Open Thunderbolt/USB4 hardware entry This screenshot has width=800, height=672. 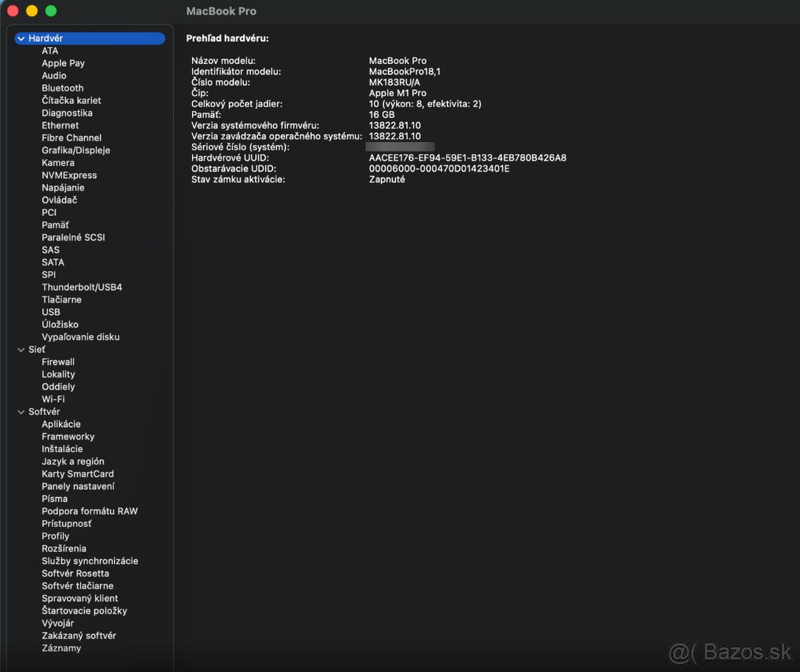81,287
